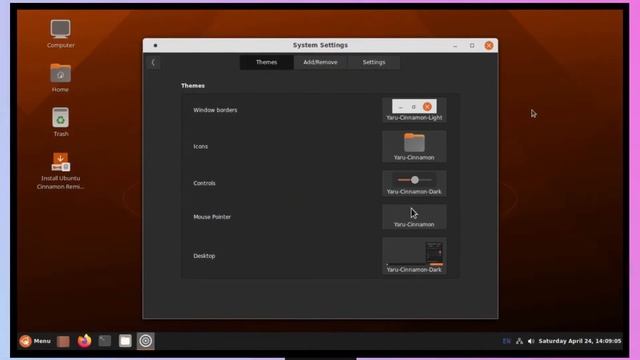The height and width of the screenshot is (360, 640).
Task: Open the keyboard layout indicator in the tray
Action: 507,341
